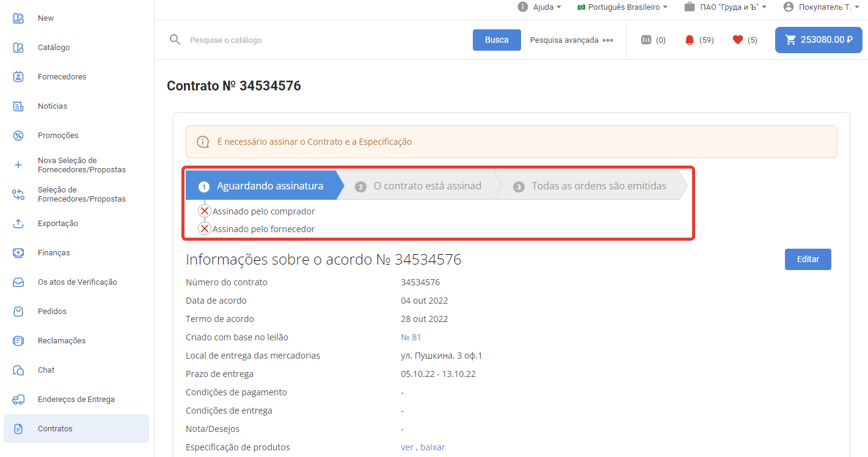The image size is (868, 457).
Task: Open the ПАО "Груда и Ъ" company dropdown
Action: [725, 7]
